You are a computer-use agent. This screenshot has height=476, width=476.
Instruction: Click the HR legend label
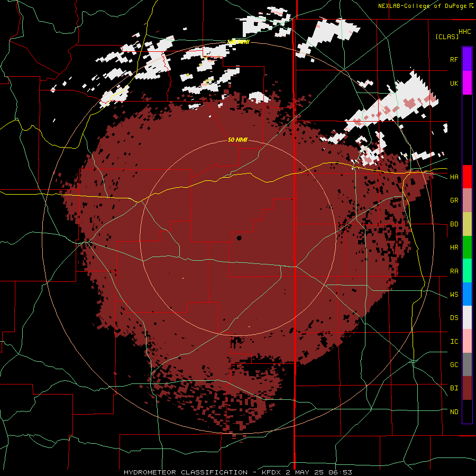coord(454,248)
